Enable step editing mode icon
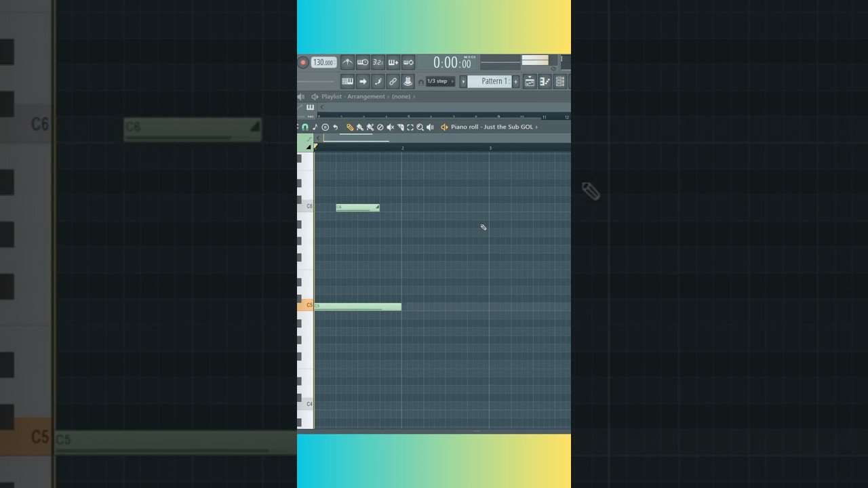The width and height of the screenshot is (868, 488). (378, 81)
